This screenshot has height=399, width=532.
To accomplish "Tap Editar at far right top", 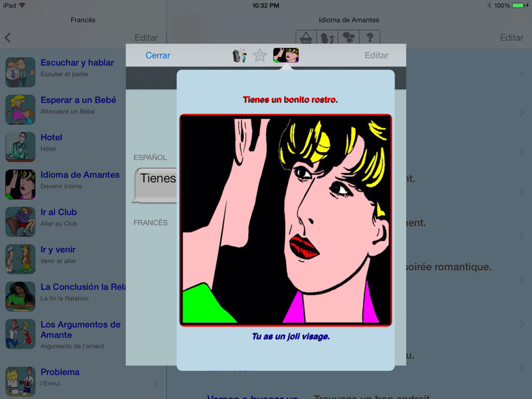I will point(512,38).
